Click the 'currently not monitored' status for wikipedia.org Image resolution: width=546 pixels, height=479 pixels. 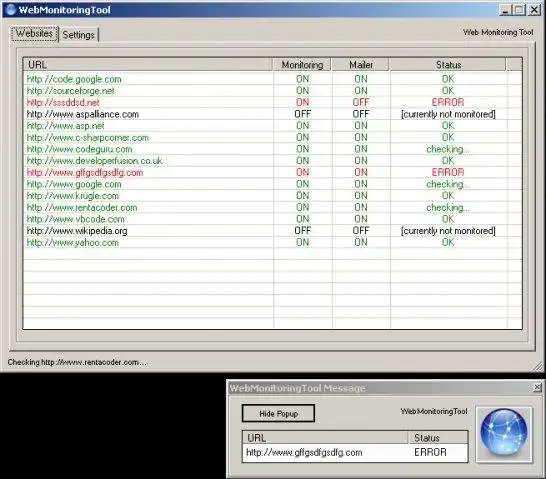[x=448, y=231]
